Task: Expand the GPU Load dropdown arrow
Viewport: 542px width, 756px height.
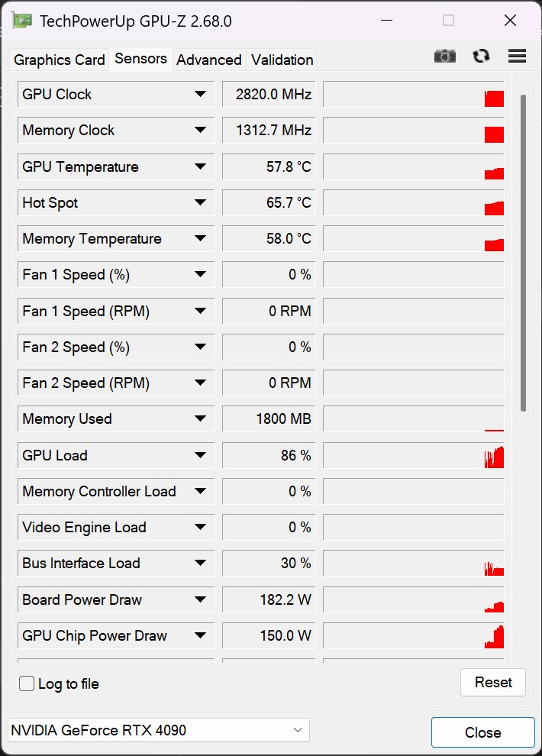Action: (200, 455)
